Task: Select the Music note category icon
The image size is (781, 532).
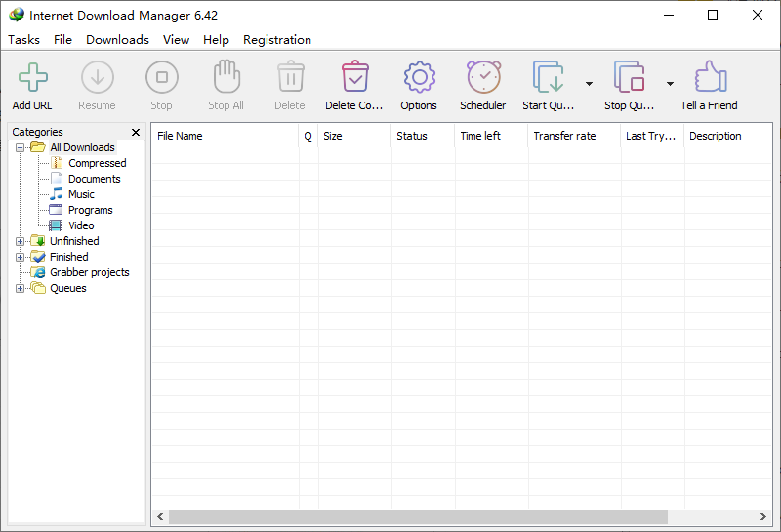Action: [x=57, y=194]
